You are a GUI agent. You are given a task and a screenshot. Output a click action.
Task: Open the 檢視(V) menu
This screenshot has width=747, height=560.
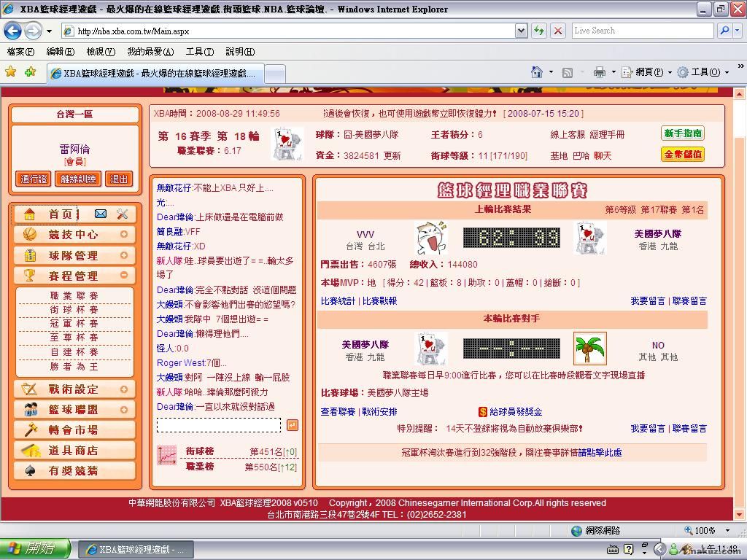(x=101, y=52)
